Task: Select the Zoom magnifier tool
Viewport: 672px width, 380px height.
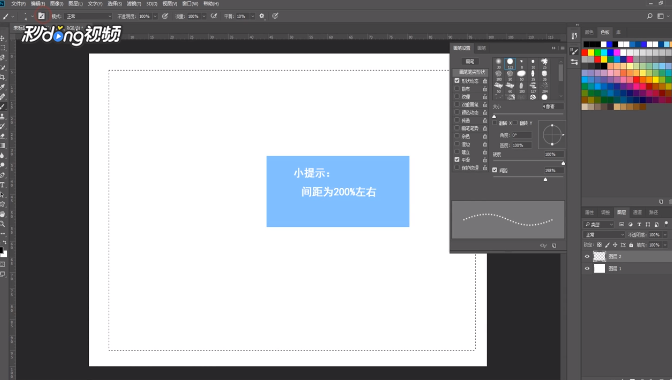Action: (3, 224)
